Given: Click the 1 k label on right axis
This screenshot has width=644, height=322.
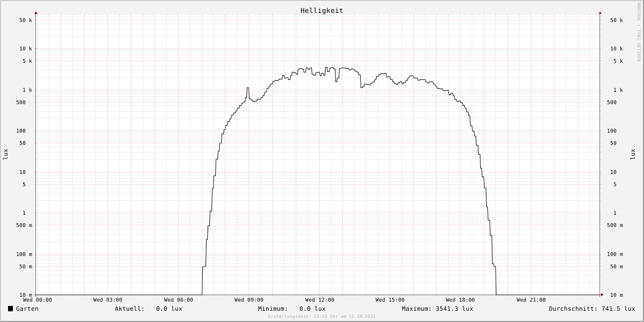Looking at the screenshot, I should (x=618, y=90).
